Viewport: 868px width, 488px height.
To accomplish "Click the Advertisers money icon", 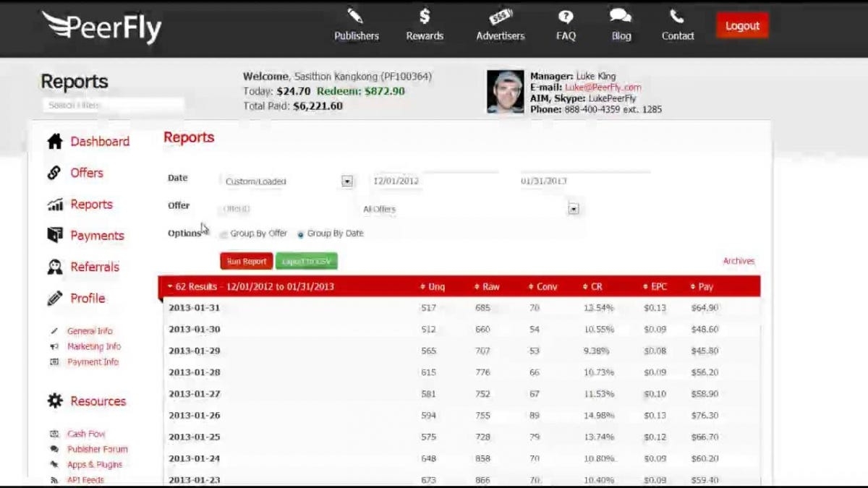I will tap(500, 16).
